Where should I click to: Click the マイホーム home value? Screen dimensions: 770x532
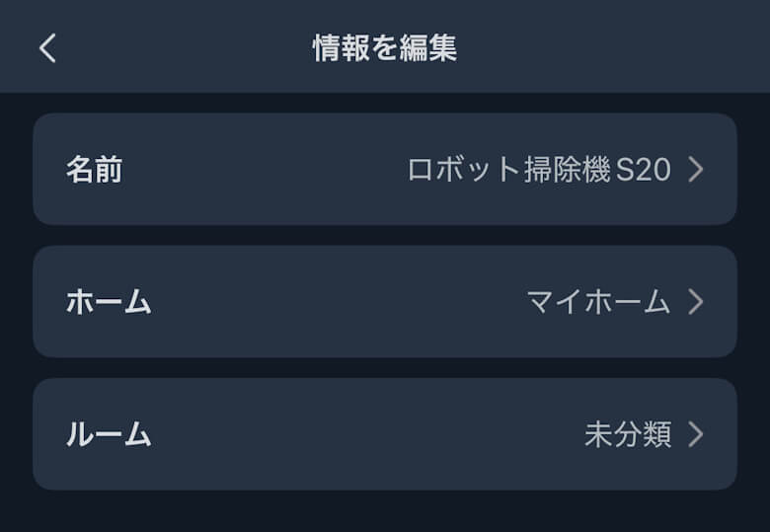click(x=598, y=302)
